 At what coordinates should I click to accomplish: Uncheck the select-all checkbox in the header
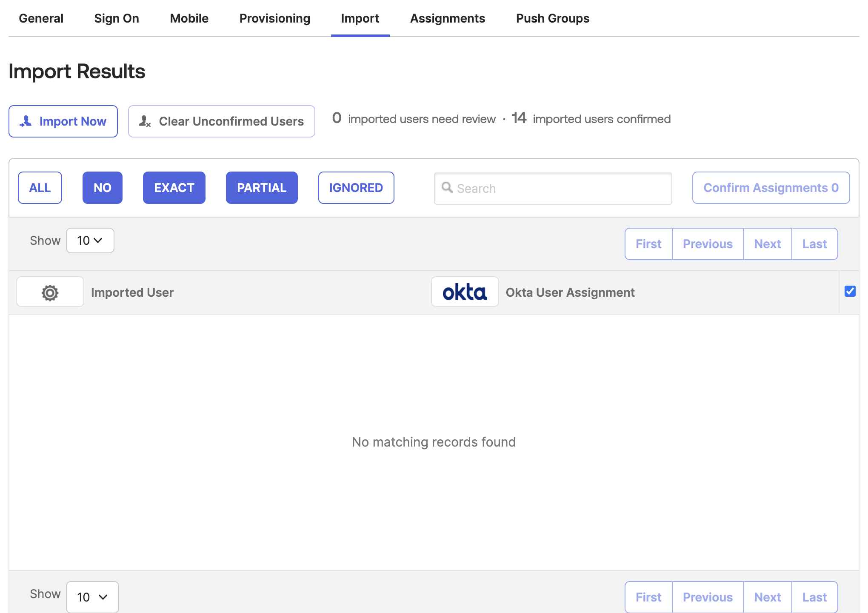coord(850,291)
